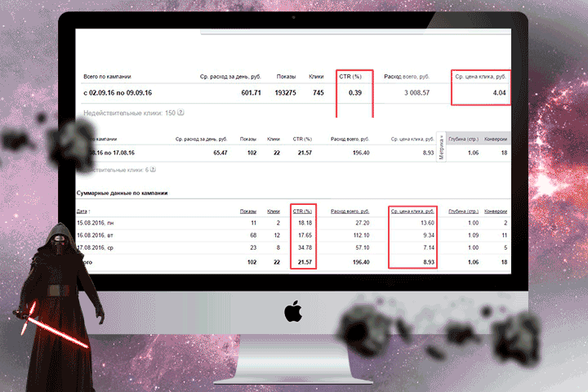Screen dimensions: 588x392
Task: Click the help icon beside "клики: 6"
Action: click(153, 170)
